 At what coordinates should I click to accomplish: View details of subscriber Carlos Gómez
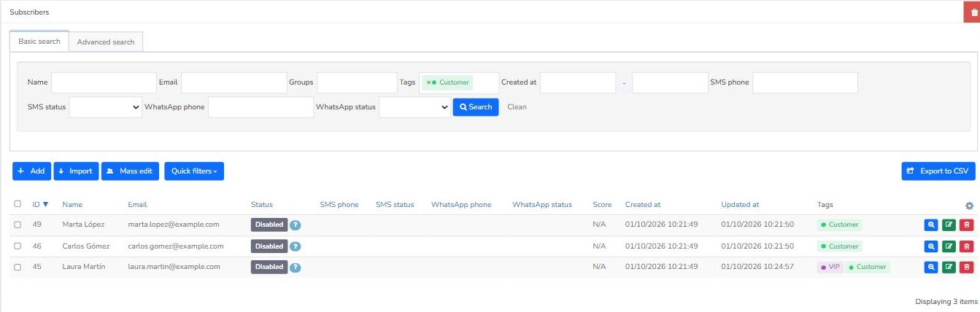click(930, 246)
